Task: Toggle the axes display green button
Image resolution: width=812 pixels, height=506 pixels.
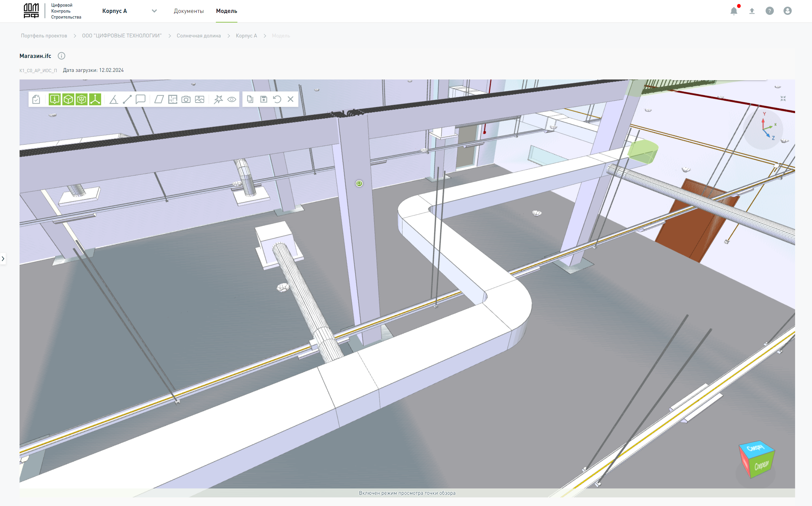Action: [x=95, y=99]
